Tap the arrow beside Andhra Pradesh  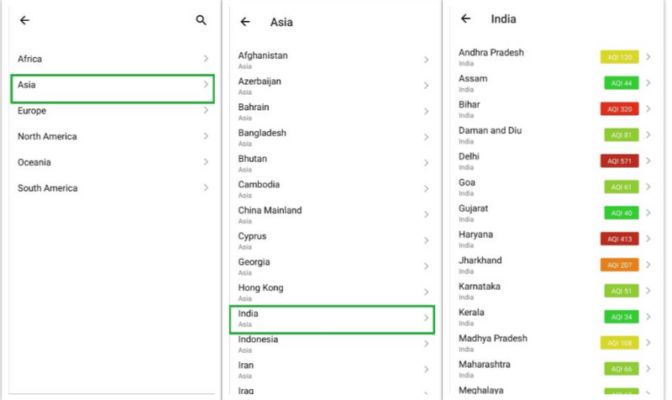pyautogui.click(x=648, y=57)
